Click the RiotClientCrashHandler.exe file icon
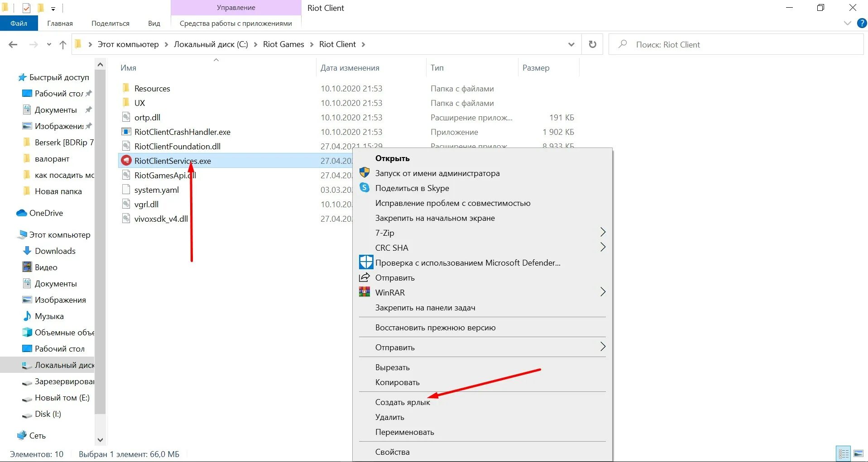Image resolution: width=868 pixels, height=462 pixels. point(126,131)
